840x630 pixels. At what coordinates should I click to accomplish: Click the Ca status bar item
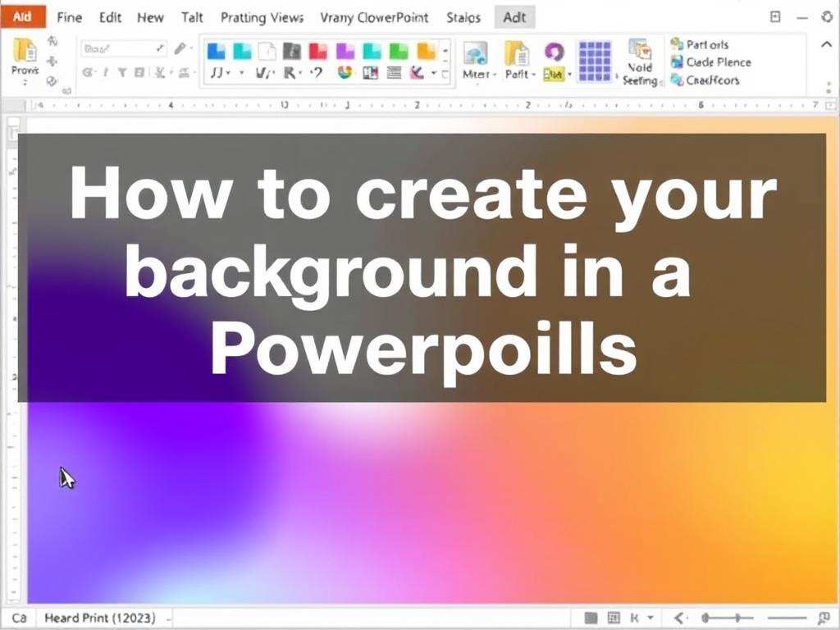pos(20,619)
